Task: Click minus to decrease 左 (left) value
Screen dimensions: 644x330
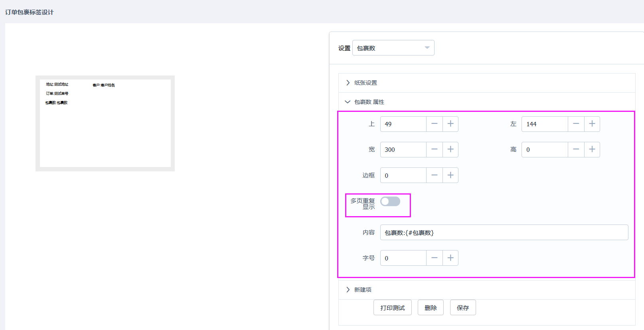Action: coord(576,124)
